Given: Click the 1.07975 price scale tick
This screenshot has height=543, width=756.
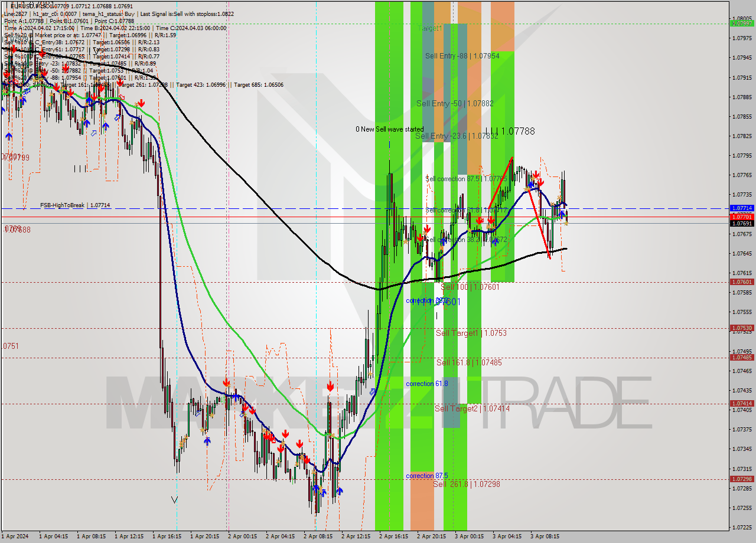Looking at the screenshot, I should coord(742,38).
